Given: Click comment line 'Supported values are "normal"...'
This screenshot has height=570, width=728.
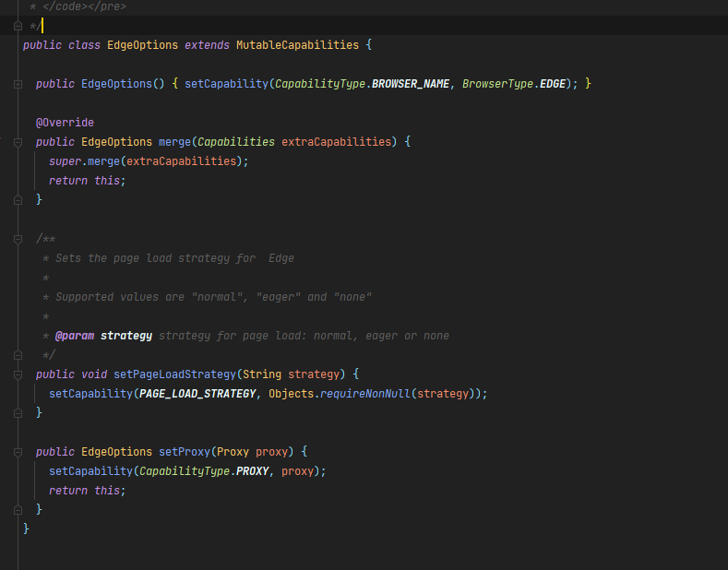Looking at the screenshot, I should (213, 297).
